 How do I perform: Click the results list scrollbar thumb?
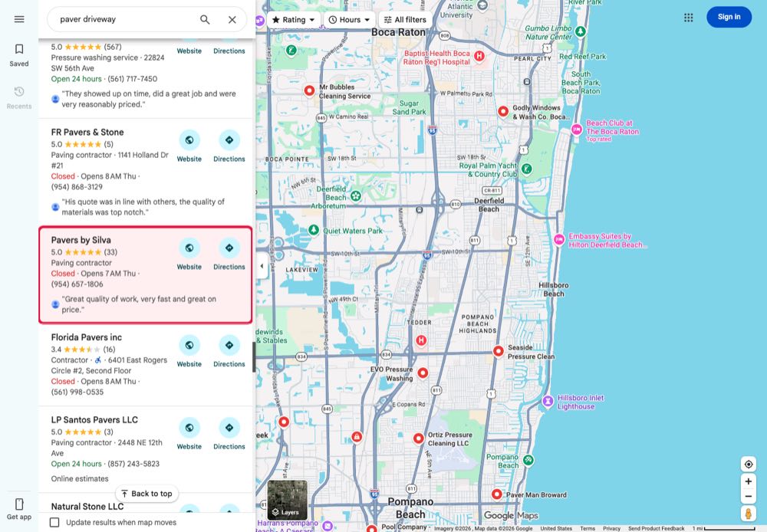tap(254, 357)
